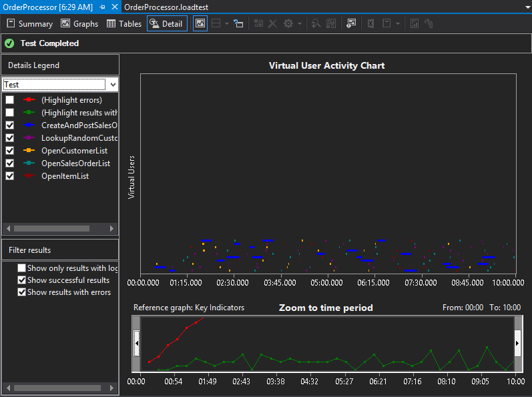Viewport: 532px width, 397px height.
Task: Expand the dropdown arrow next to gear icon
Action: click(x=300, y=23)
